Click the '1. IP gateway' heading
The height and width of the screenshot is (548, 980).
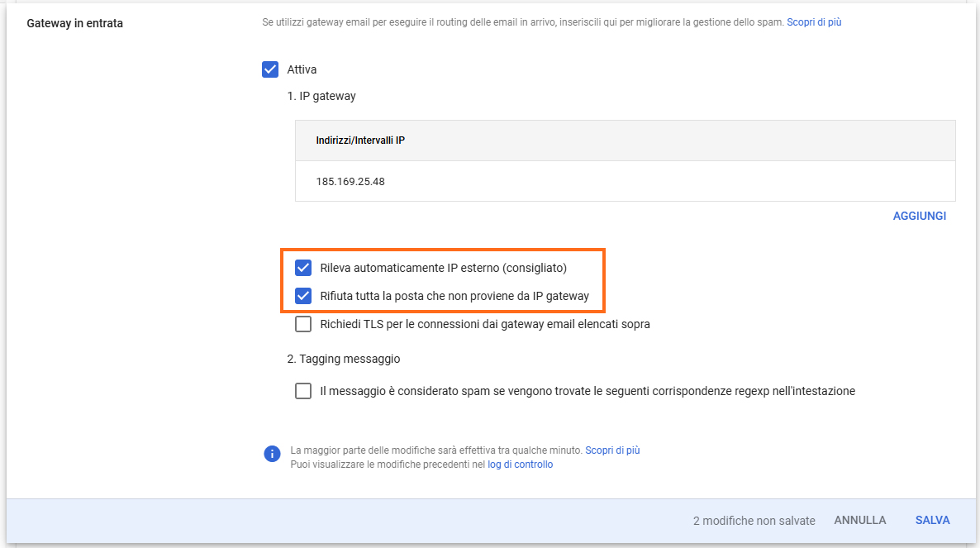pos(321,96)
